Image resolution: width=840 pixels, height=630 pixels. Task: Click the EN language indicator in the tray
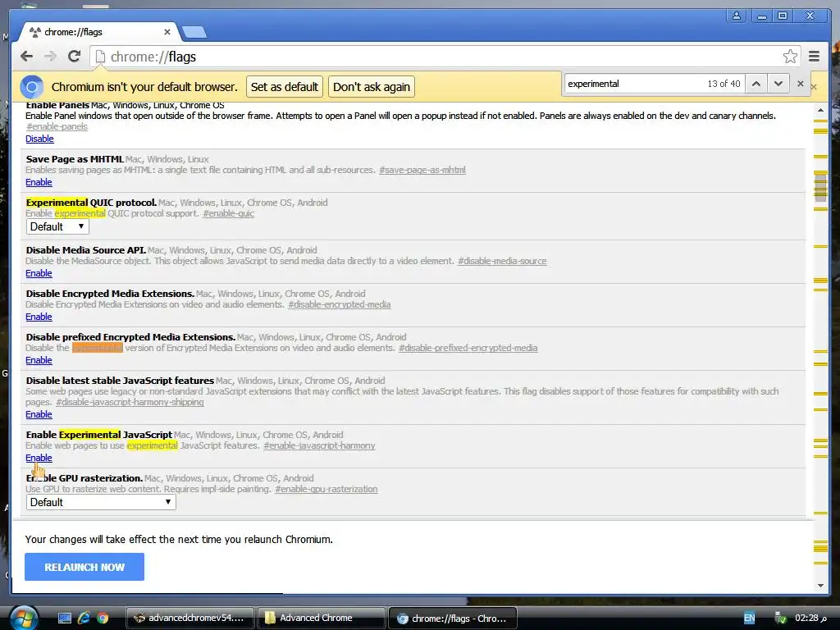tap(749, 619)
